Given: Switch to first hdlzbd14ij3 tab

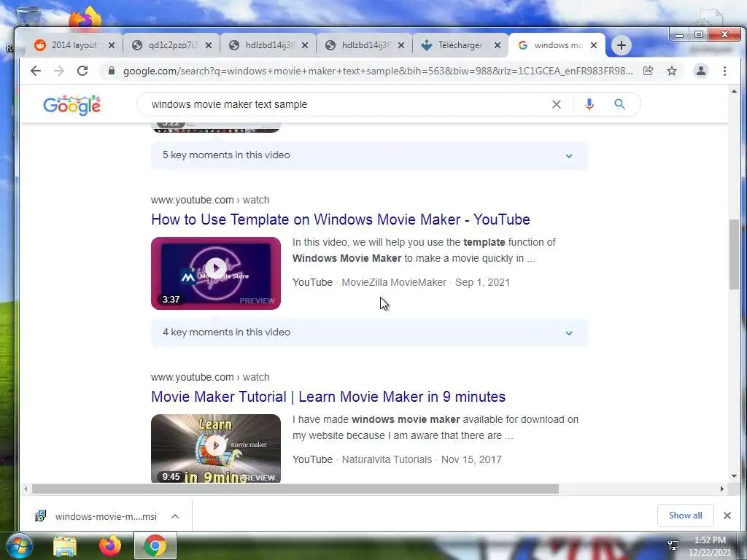Looking at the screenshot, I should coord(268,45).
